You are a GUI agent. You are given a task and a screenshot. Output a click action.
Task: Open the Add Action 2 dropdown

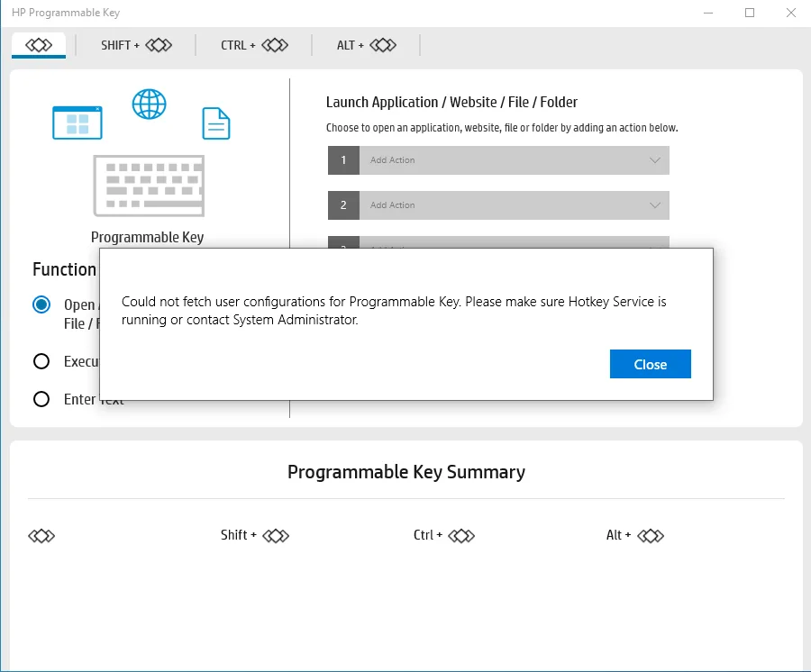[498, 205]
